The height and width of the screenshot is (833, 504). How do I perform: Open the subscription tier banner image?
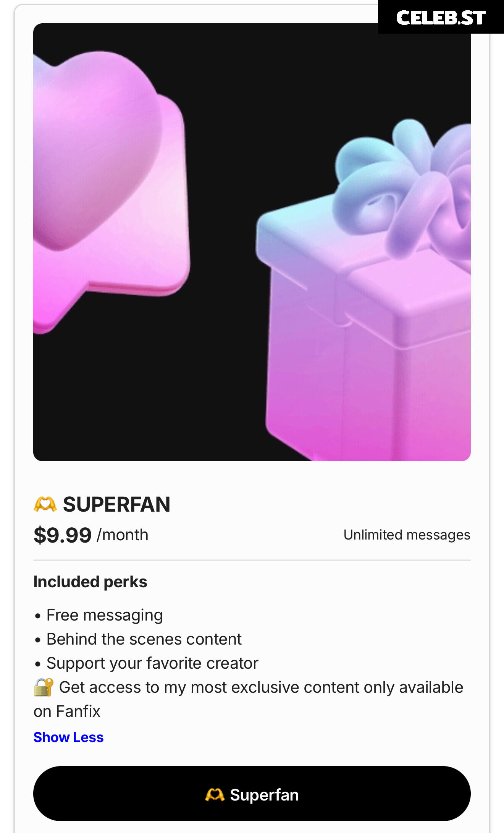tap(252, 242)
